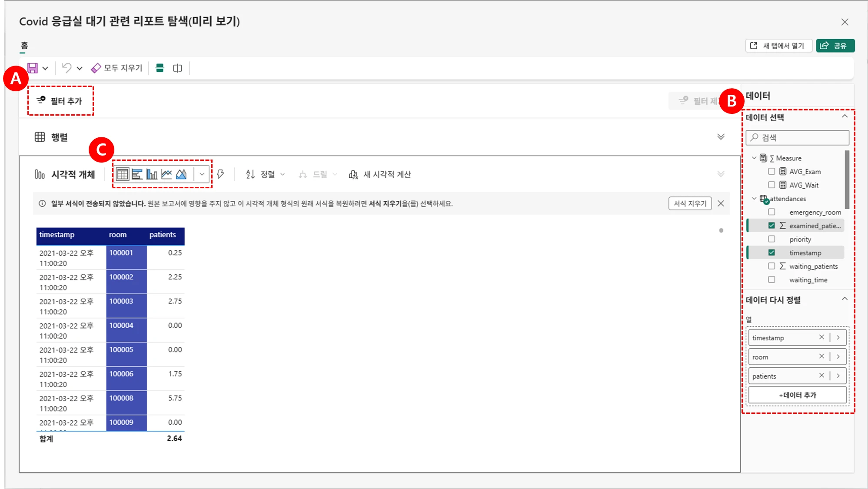Select the clustered column chart visual icon
Image resolution: width=868 pixels, height=489 pixels.
click(x=152, y=174)
